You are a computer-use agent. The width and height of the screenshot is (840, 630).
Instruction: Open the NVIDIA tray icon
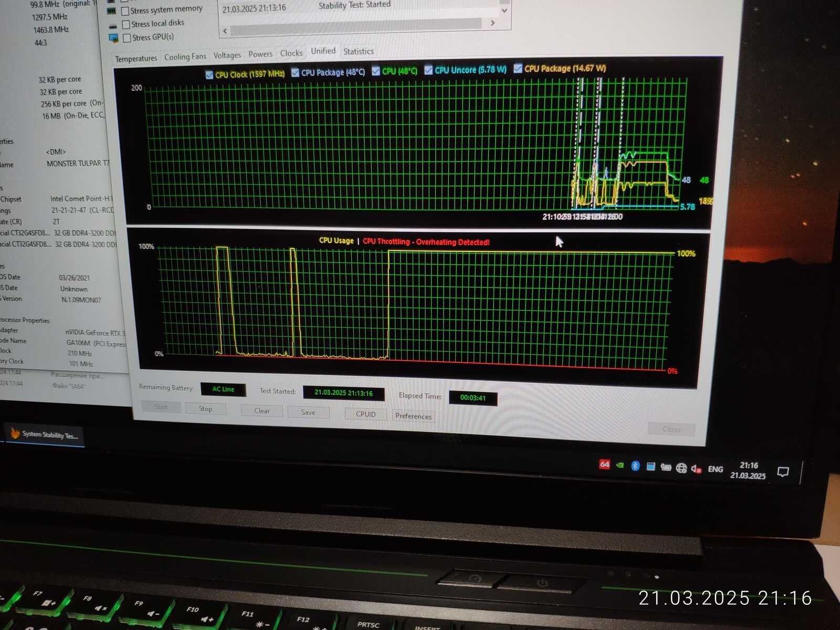click(x=619, y=465)
